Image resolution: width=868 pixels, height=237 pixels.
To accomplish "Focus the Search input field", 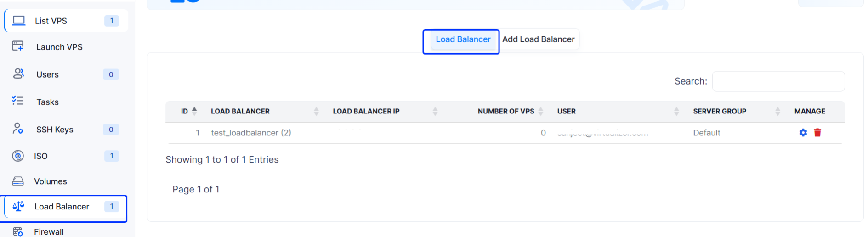I will pyautogui.click(x=778, y=81).
